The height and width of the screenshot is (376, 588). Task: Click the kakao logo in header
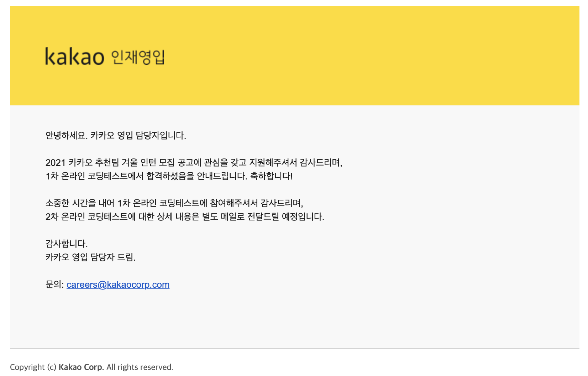coord(74,57)
